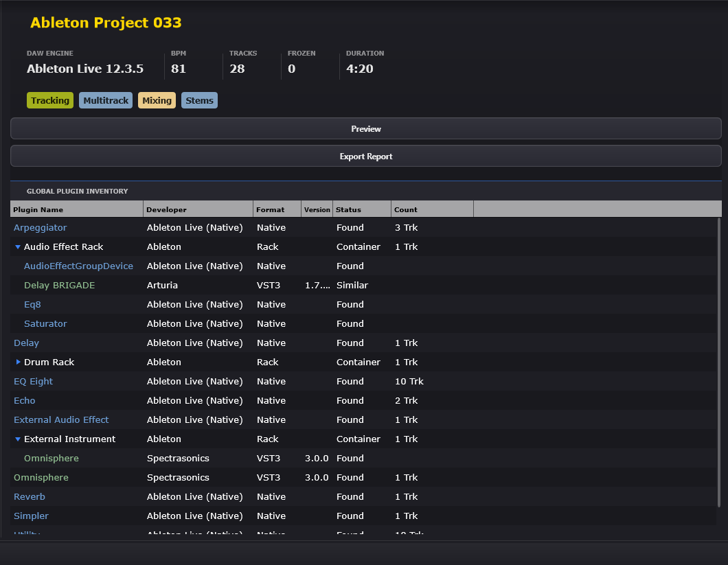
Task: Toggle the Multitrack tag
Action: tap(106, 101)
